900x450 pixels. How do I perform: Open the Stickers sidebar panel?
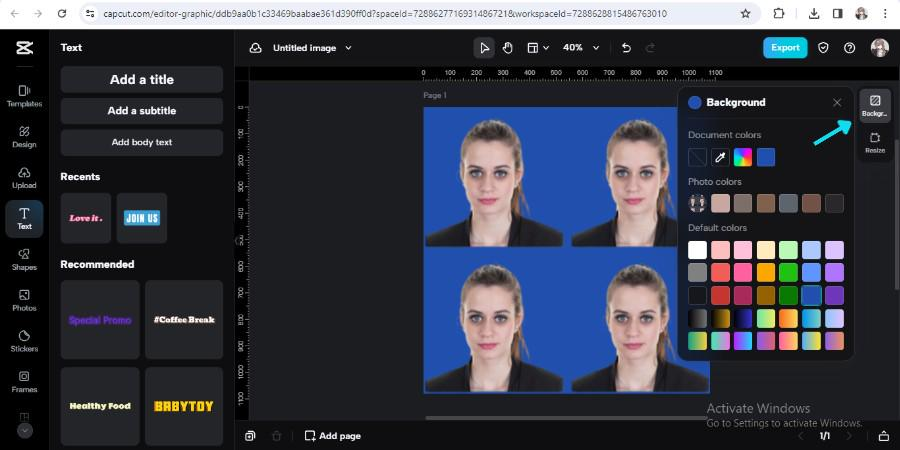[x=24, y=342]
